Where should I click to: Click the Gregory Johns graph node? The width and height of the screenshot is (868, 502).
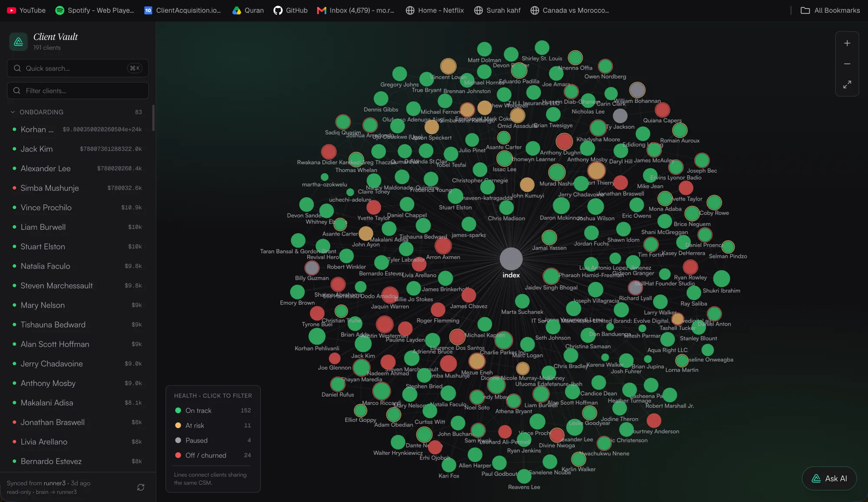[x=399, y=74]
